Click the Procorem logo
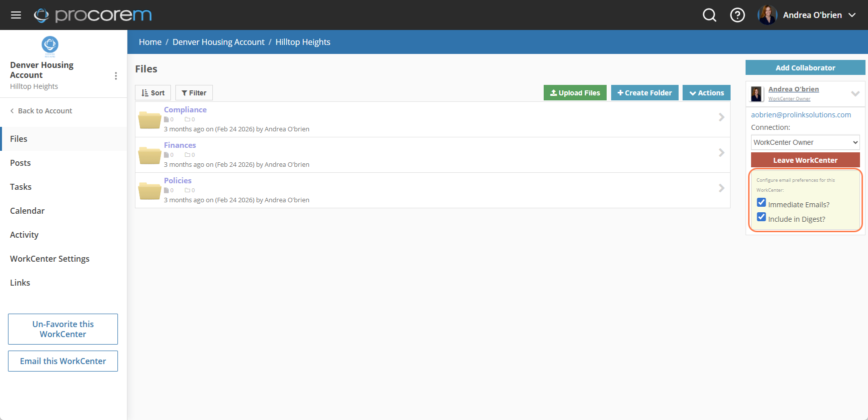Image resolution: width=868 pixels, height=420 pixels. click(x=92, y=15)
